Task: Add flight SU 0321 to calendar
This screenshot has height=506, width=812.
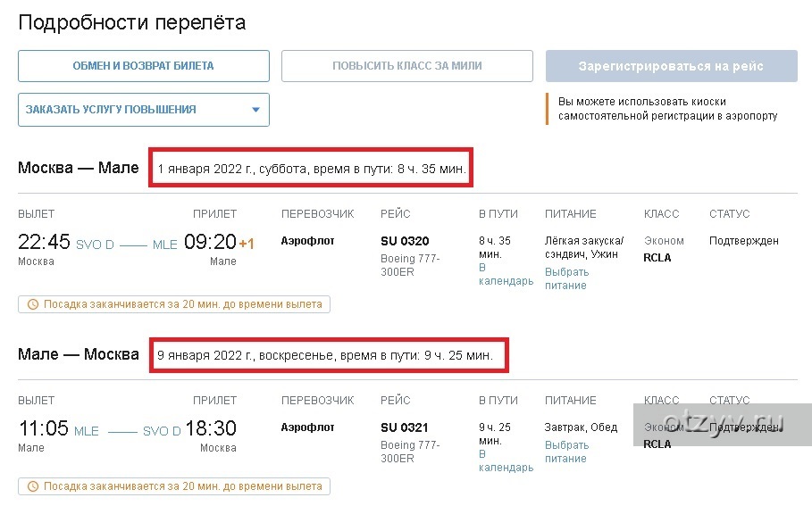Action: point(506,460)
